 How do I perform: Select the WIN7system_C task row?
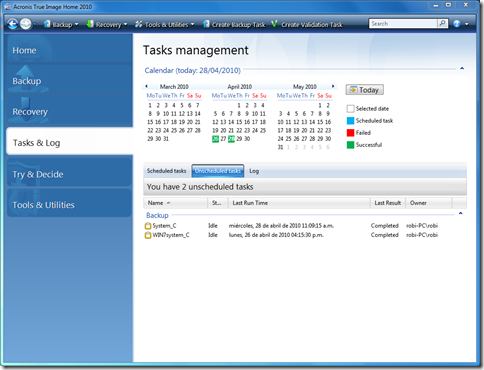305,235
